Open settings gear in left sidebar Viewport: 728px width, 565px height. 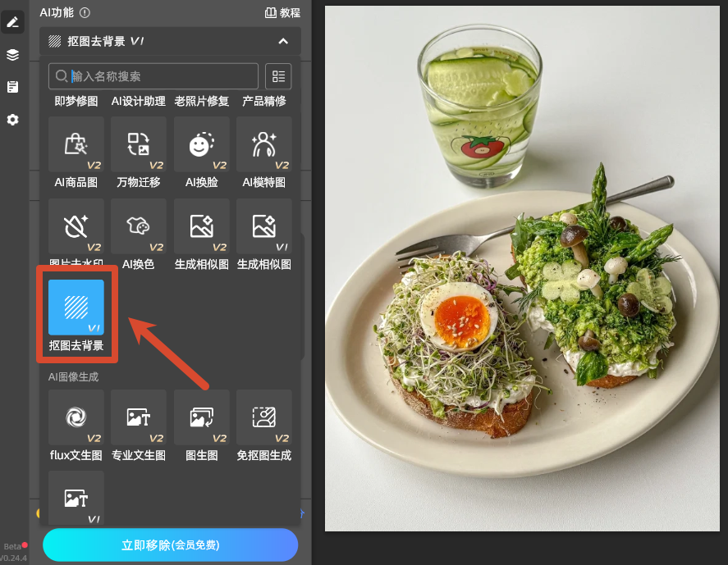click(12, 120)
